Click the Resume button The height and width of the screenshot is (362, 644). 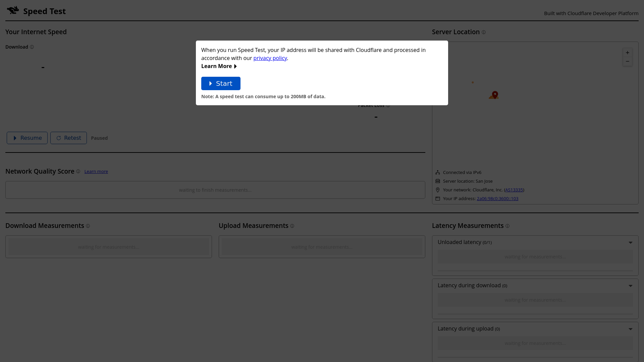[27, 138]
